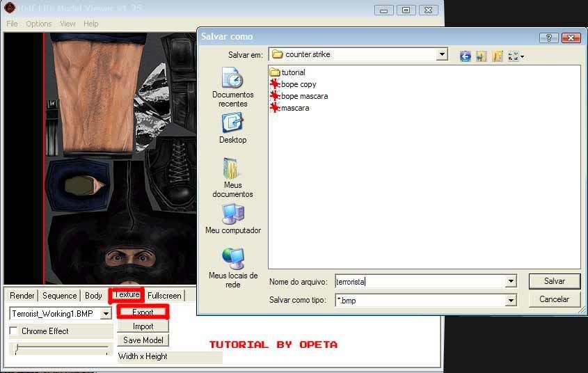Open the view menu icon in Salvar como
This screenshot has height=373, width=588.
(x=516, y=56)
